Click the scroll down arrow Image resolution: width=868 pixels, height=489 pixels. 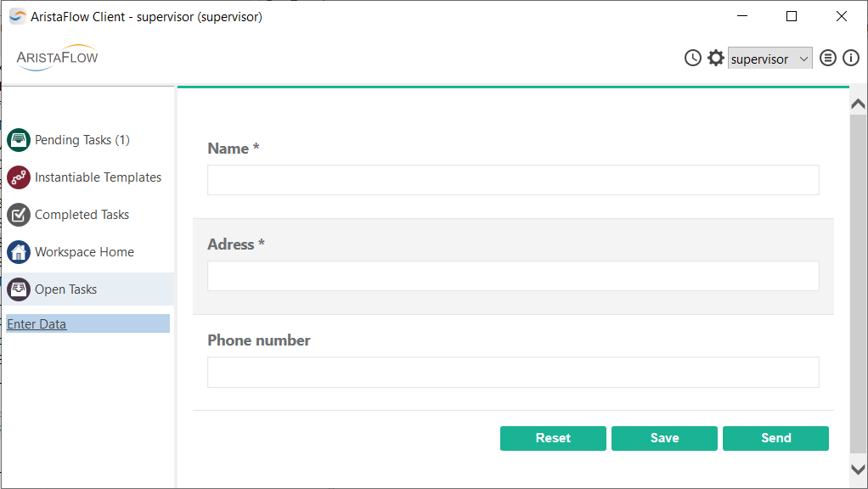pyautogui.click(x=858, y=469)
